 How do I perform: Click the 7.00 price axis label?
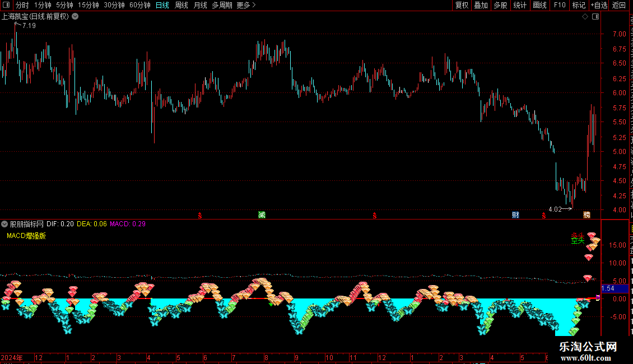(x=619, y=34)
